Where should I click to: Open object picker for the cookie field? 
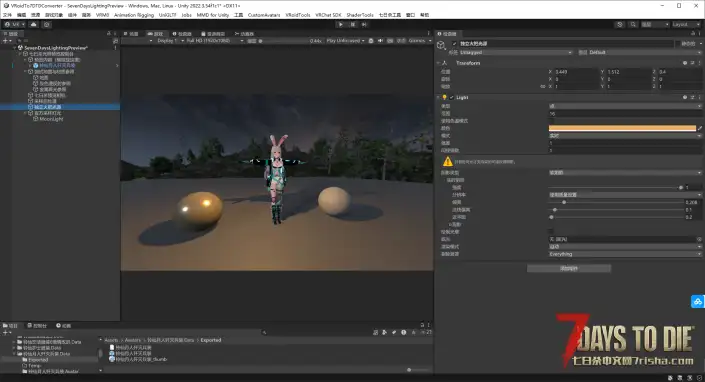click(699, 239)
